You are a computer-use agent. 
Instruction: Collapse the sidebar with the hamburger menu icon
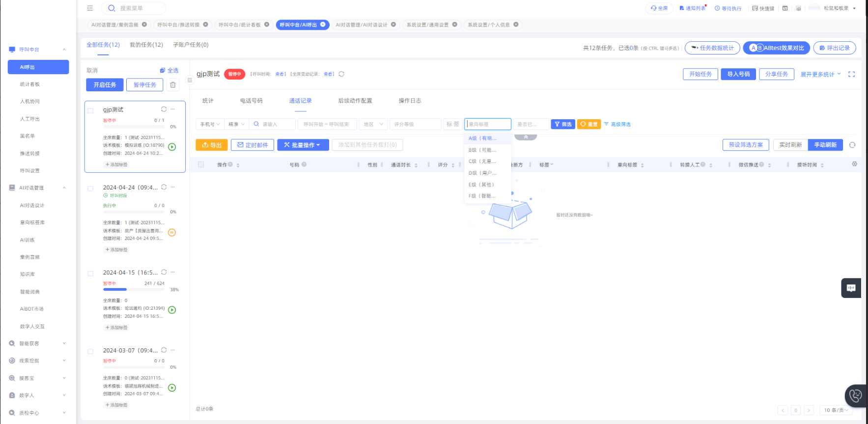tap(90, 8)
